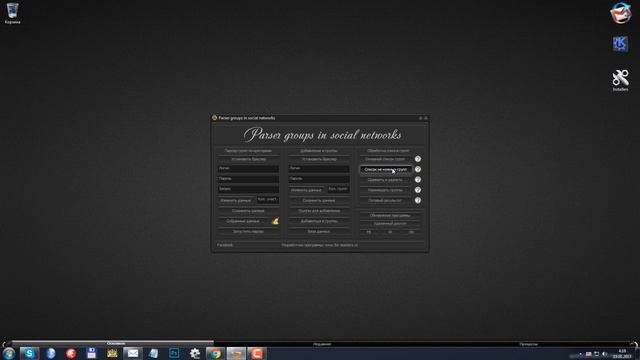Click Установить браузер in Добавление в группы column
The image size is (640, 360).
[x=319, y=159]
